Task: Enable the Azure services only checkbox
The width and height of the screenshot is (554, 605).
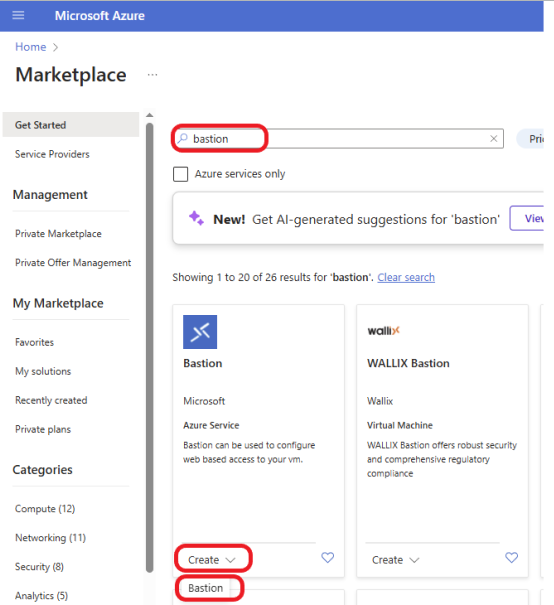Action: 180,174
